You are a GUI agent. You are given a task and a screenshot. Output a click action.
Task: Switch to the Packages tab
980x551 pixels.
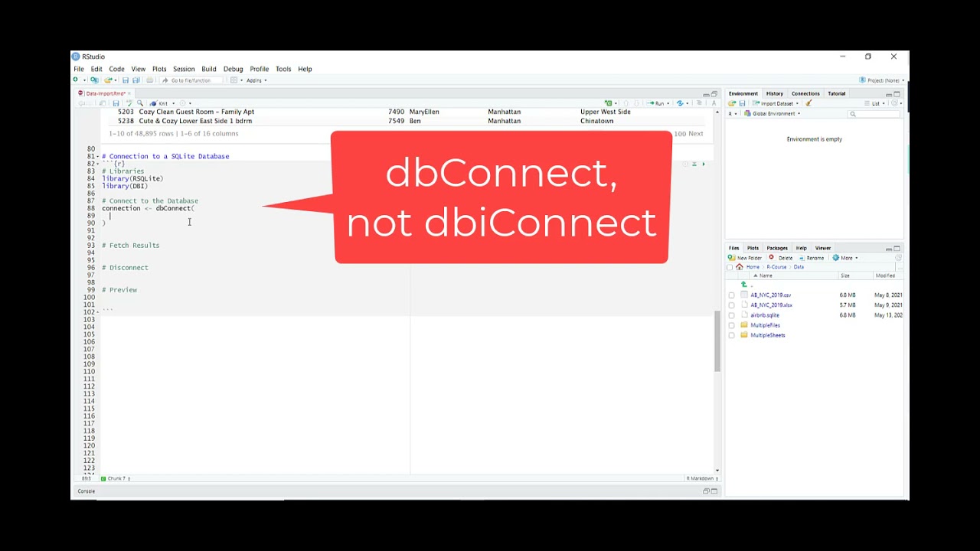click(x=777, y=248)
